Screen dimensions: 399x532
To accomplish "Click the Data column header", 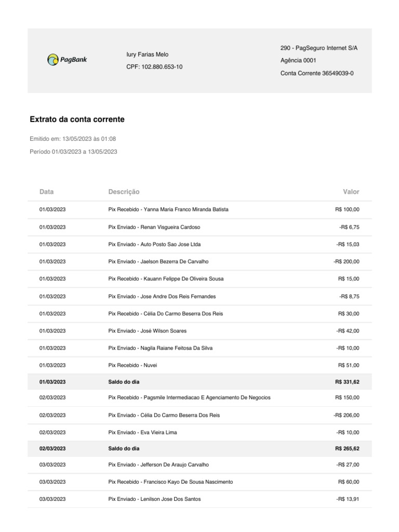I will 46,192.
